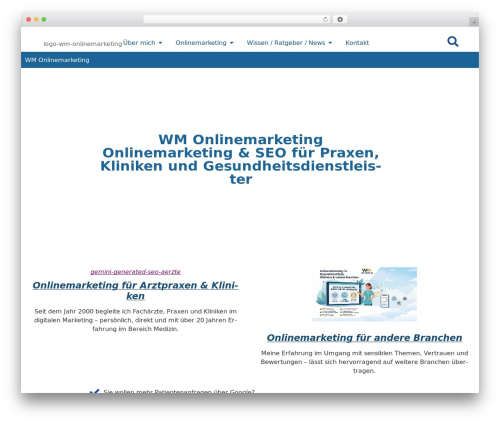Minimize the window with yellow button

pos(36,19)
